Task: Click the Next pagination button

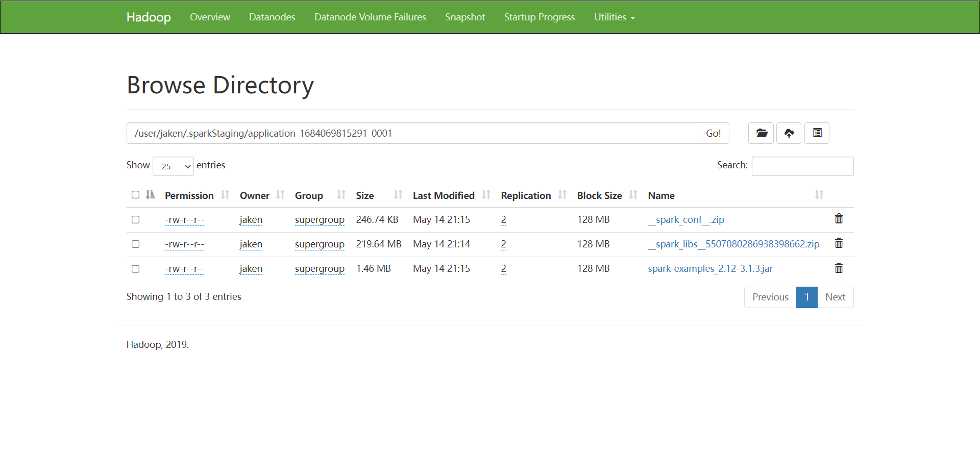Action: tap(835, 297)
